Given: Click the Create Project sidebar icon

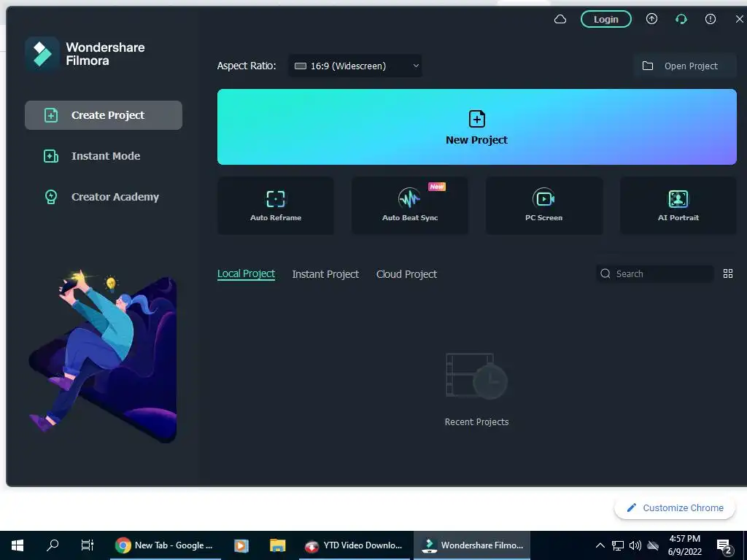Looking at the screenshot, I should tap(51, 114).
